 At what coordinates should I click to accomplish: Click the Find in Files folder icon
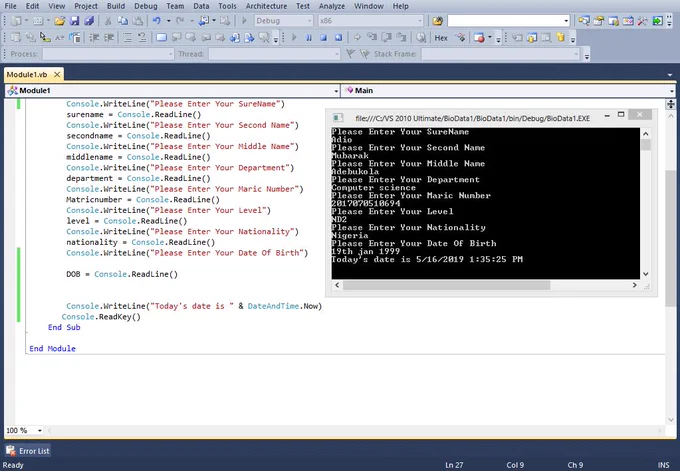pos(438,21)
